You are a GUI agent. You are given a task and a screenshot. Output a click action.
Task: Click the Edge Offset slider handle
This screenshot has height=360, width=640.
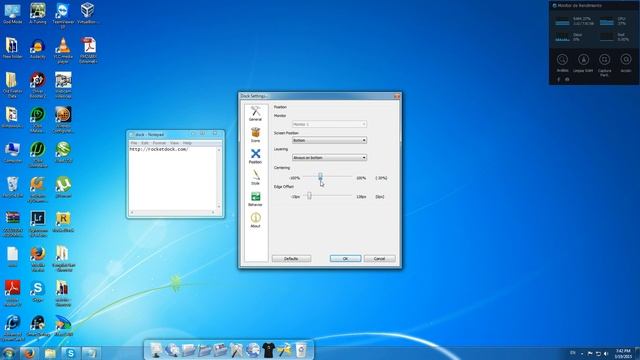309,196
